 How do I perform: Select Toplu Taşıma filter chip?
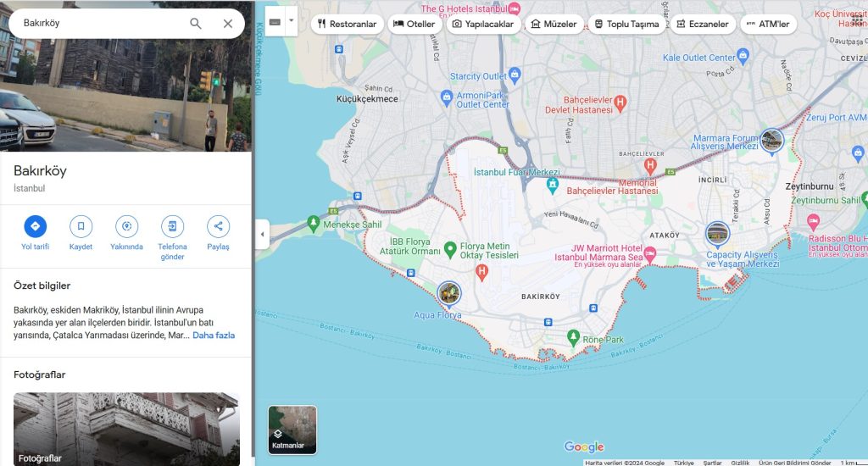pos(627,24)
